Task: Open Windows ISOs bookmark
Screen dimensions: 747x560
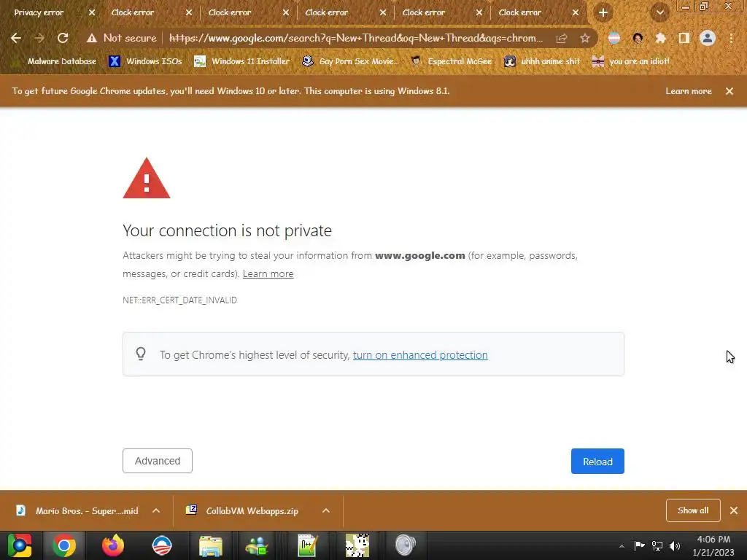Action: 146,61
